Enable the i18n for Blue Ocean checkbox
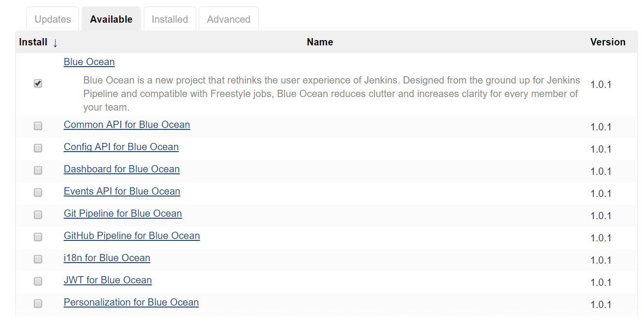Viewport: 644px width, 322px height. point(38,259)
